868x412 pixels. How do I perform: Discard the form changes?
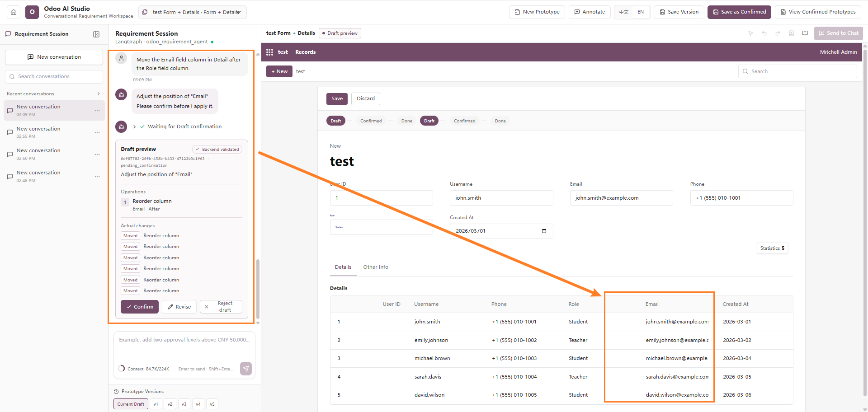pyautogui.click(x=366, y=99)
